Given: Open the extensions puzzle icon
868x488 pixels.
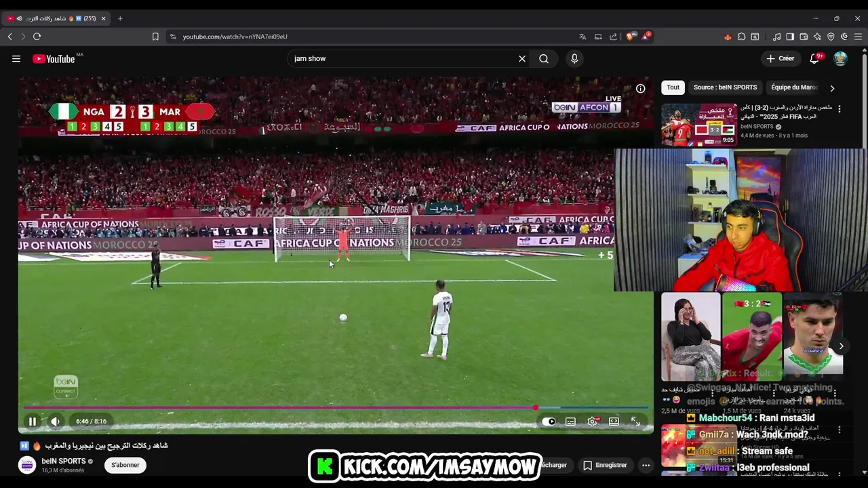Looking at the screenshot, I should pos(741,37).
